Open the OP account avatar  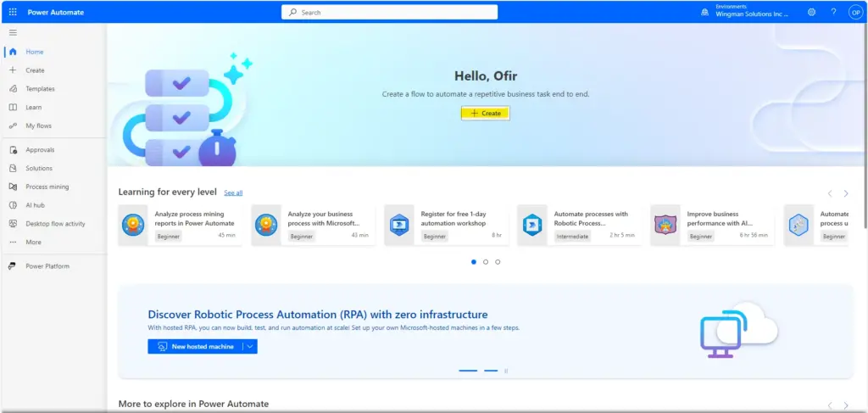click(856, 13)
